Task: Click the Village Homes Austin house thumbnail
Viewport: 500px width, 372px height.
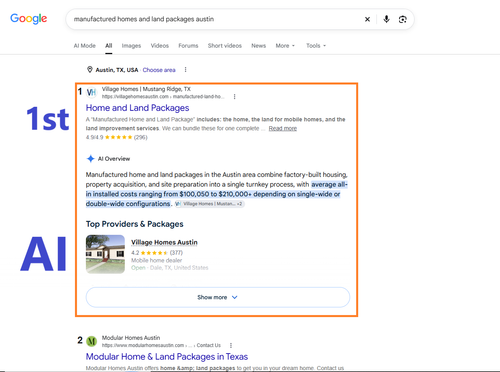Action: pos(105,254)
